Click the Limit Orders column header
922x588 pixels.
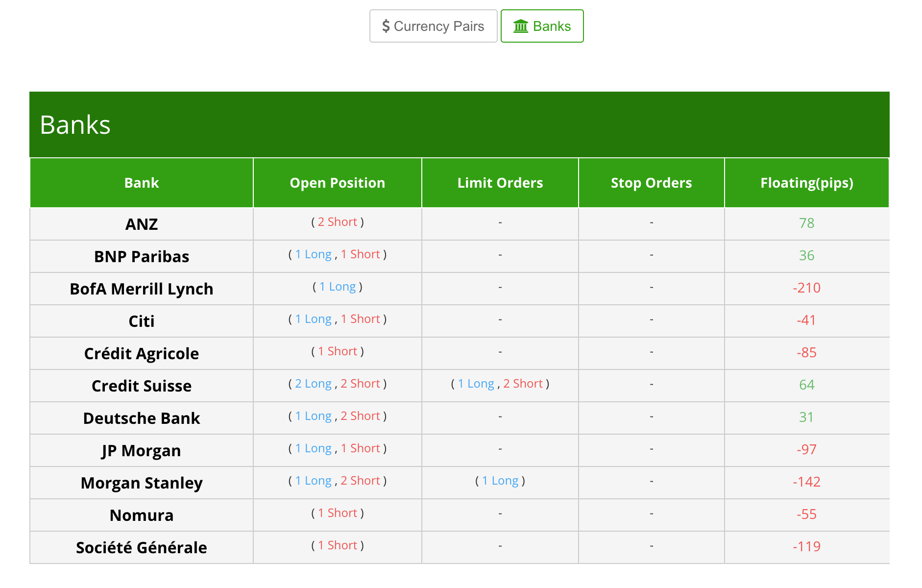pos(500,183)
